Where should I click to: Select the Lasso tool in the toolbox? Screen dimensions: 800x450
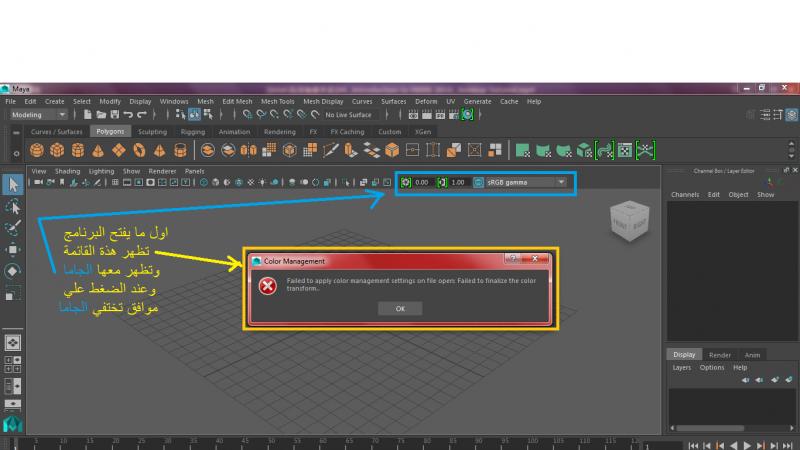13,206
